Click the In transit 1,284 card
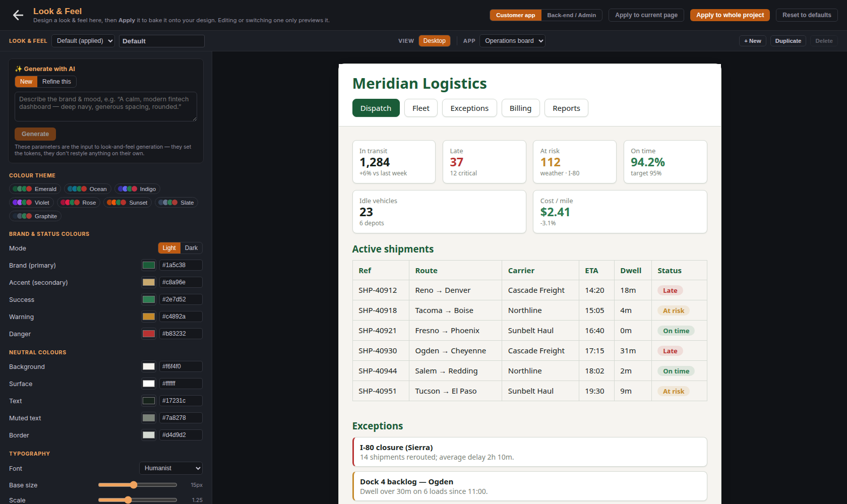This screenshot has height=504, width=847. (394, 162)
